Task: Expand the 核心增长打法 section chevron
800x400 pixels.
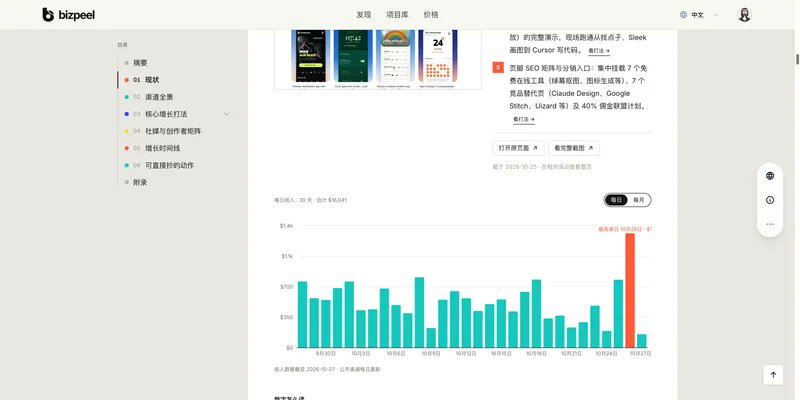Action: click(x=227, y=114)
